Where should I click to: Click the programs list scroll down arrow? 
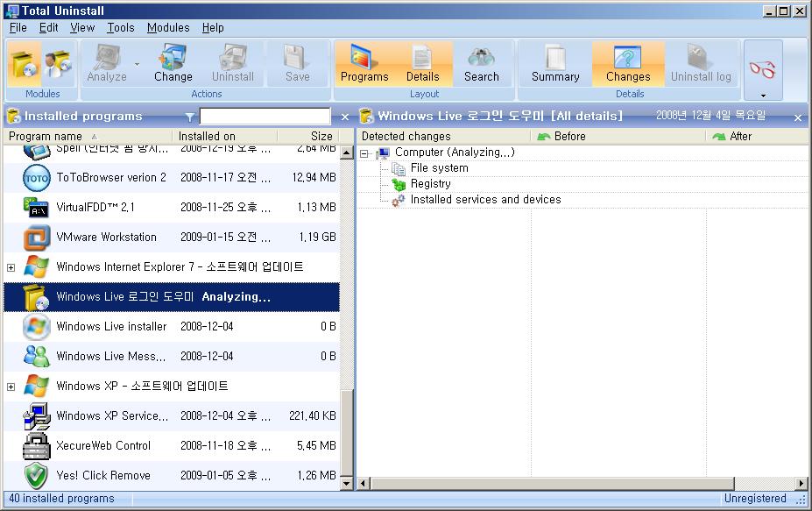347,484
